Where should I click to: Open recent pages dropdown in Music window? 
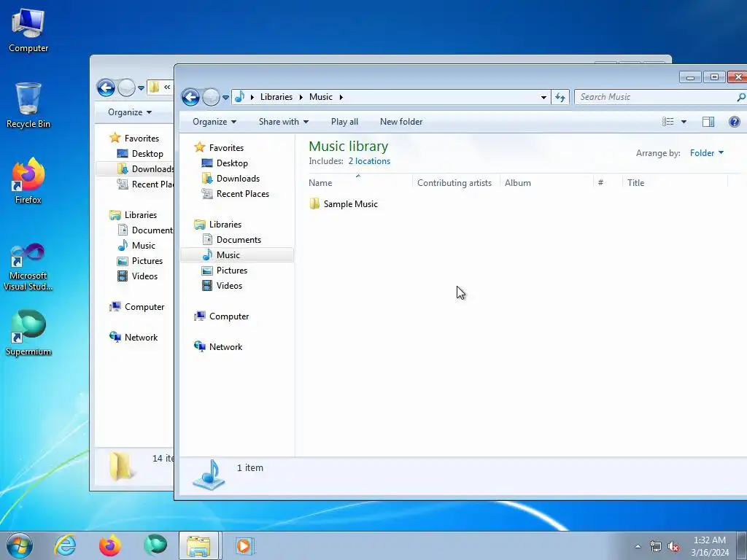point(226,97)
